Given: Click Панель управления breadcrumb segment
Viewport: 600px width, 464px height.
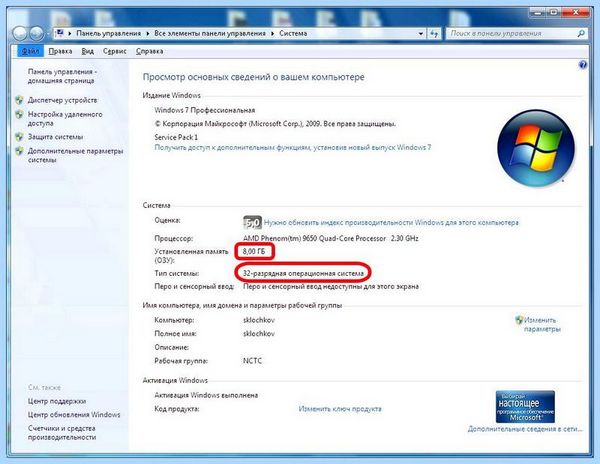Looking at the screenshot, I should coord(109,34).
